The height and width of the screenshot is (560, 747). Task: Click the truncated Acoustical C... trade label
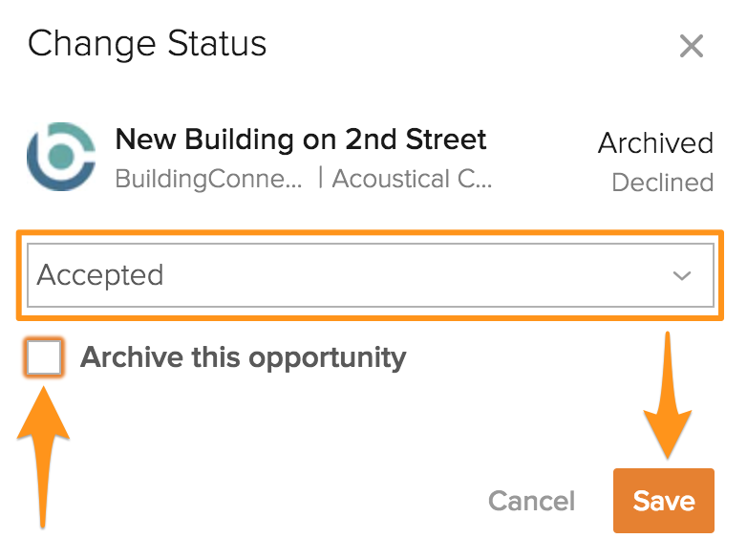pyautogui.click(x=412, y=180)
